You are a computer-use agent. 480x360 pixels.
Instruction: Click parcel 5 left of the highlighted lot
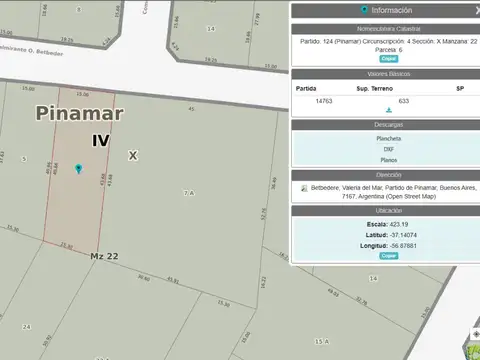click(x=24, y=159)
